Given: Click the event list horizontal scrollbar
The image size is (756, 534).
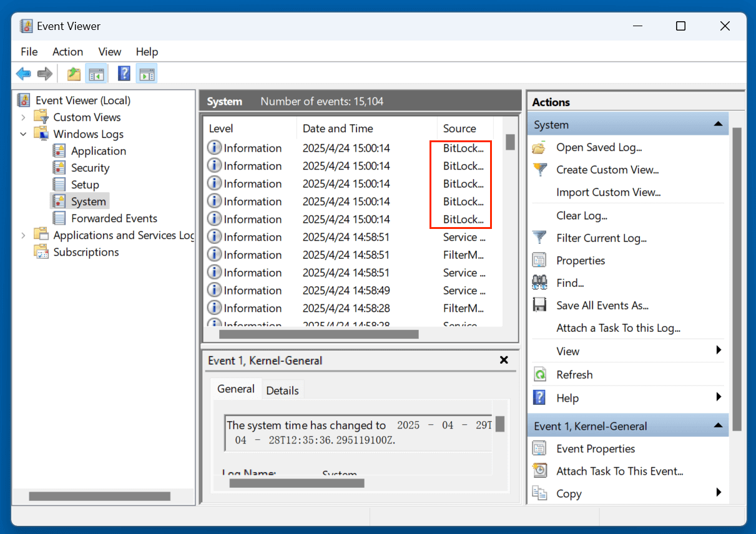Looking at the screenshot, I should pyautogui.click(x=318, y=334).
